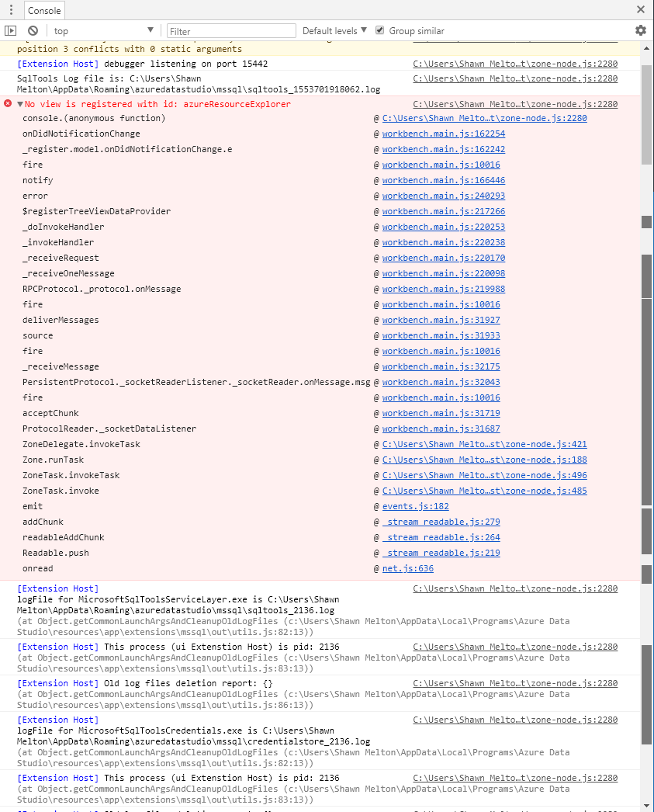This screenshot has height=812, width=654.
Task: Open workbench.main.js:32175 link
Action: [x=441, y=366]
